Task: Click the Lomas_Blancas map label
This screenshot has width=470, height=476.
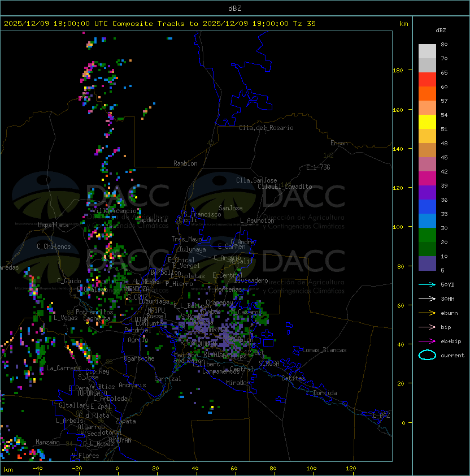Action: 324,350
